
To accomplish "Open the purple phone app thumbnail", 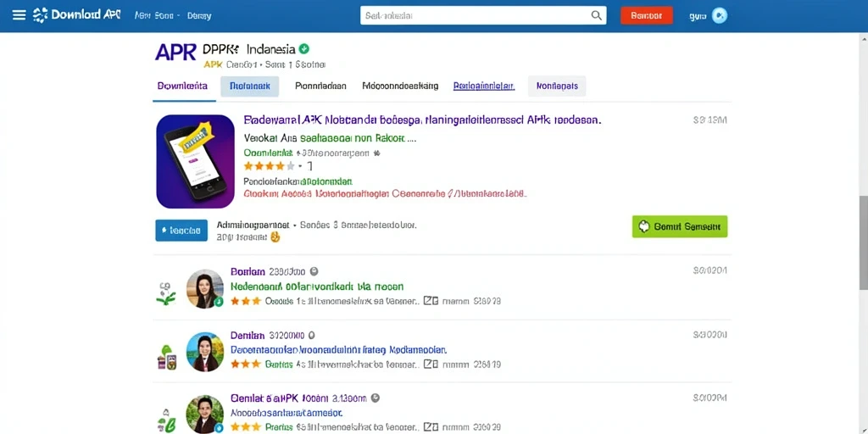I will coord(196,161).
